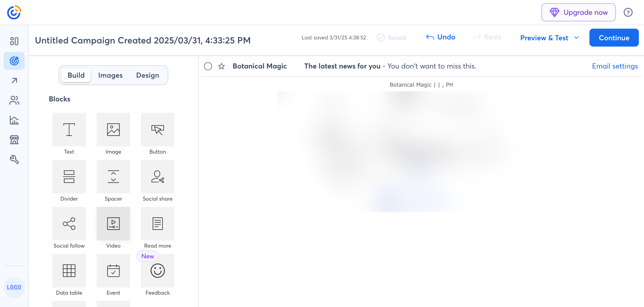Click the campaign title to rename
The height and width of the screenshot is (307, 644).
click(142, 40)
